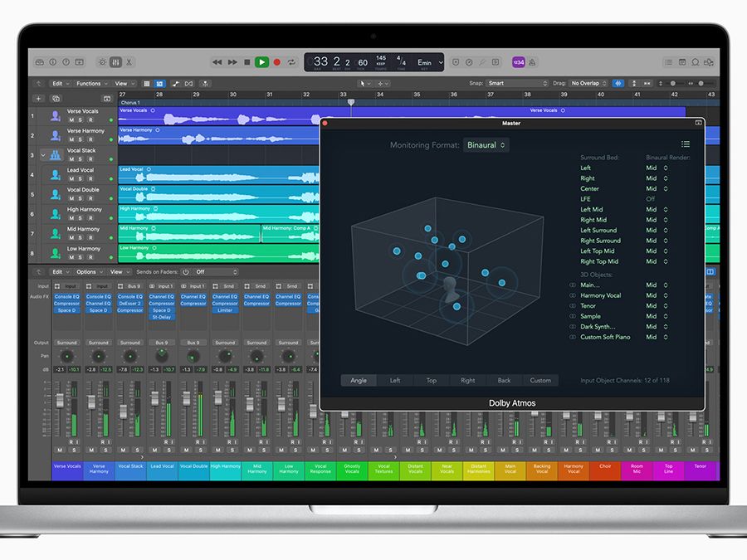Toggle the Metronome button
The width and height of the screenshot is (747, 560).
pos(532,62)
